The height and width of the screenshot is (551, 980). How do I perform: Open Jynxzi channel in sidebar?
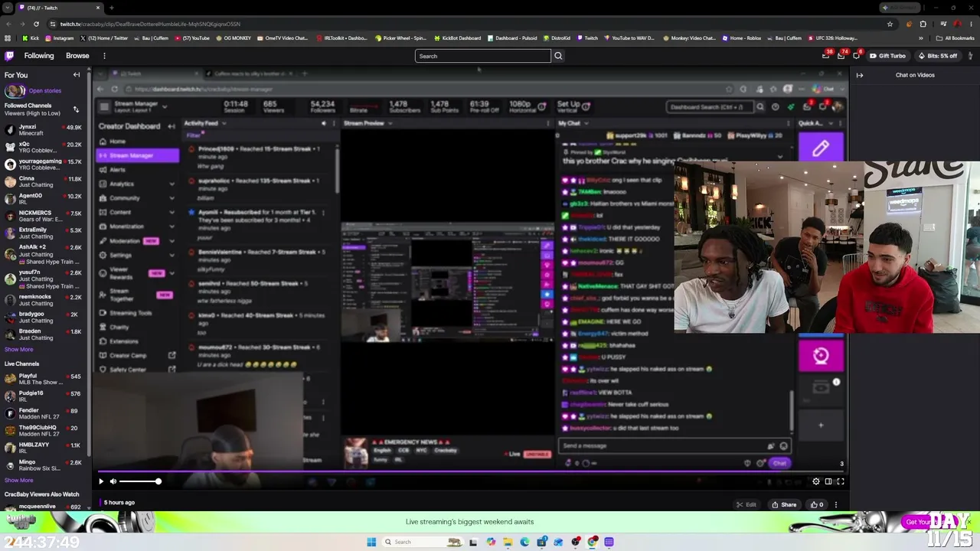click(43, 130)
